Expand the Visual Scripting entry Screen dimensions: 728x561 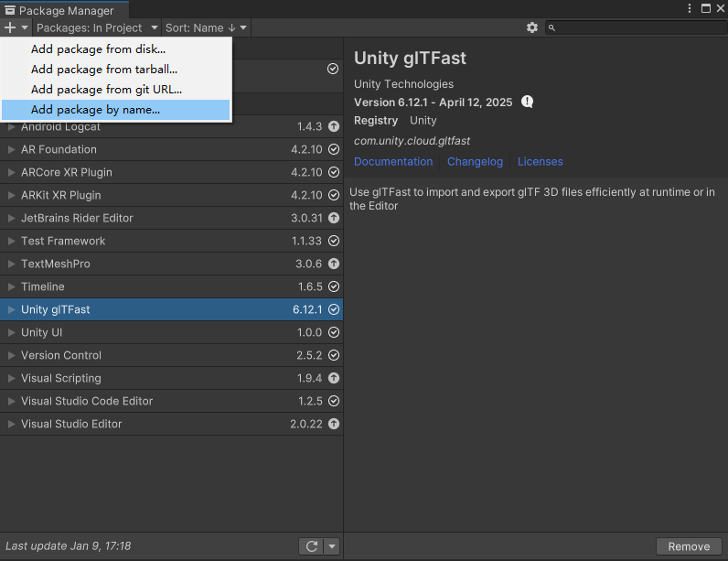point(12,378)
